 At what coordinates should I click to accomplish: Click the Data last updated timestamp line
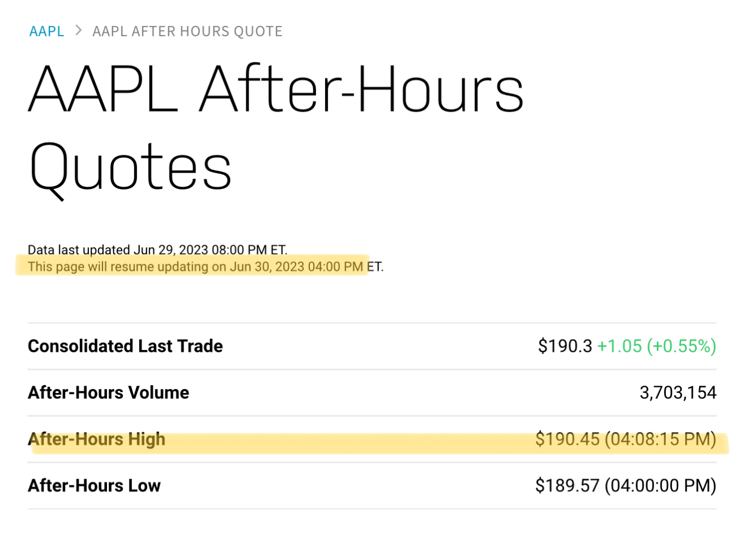158,250
